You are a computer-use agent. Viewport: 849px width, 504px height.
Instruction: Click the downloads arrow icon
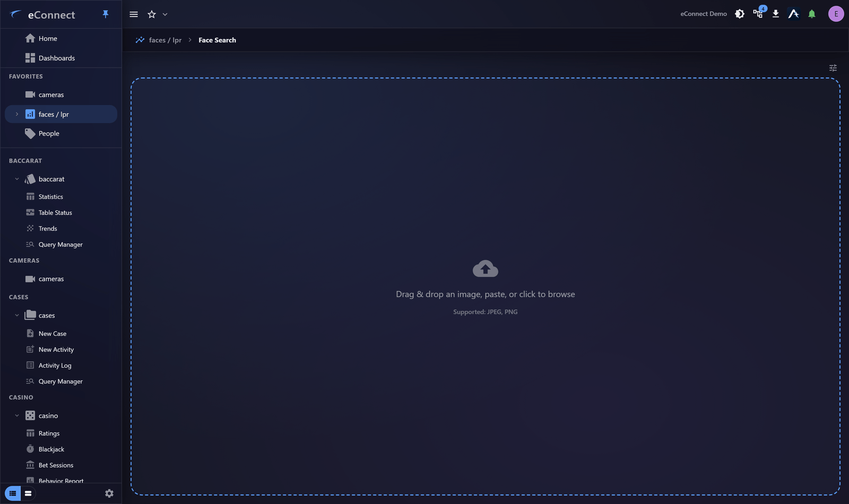pos(776,14)
